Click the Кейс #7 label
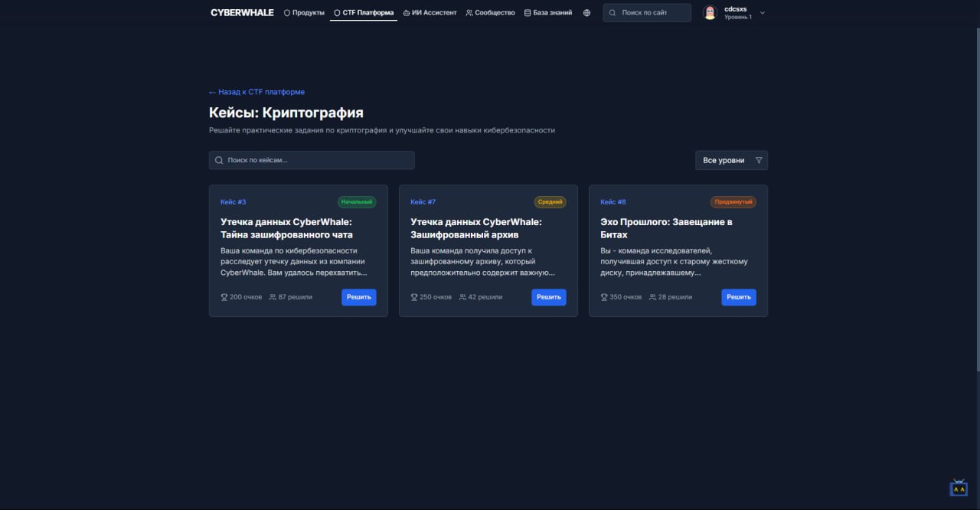The width and height of the screenshot is (980, 510). [x=423, y=202]
